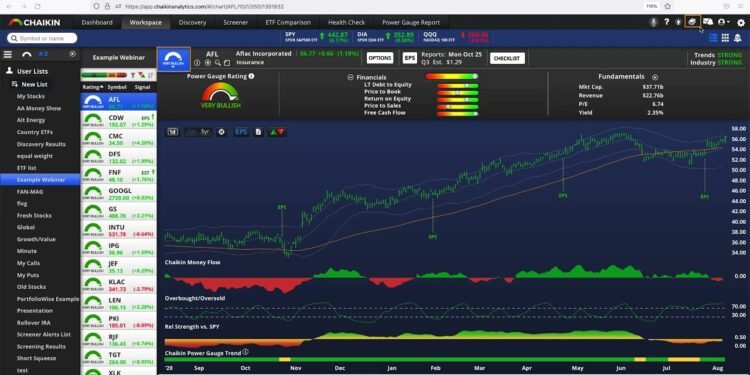750x375 pixels.
Task: Open the Discovery tab
Action: 192,22
